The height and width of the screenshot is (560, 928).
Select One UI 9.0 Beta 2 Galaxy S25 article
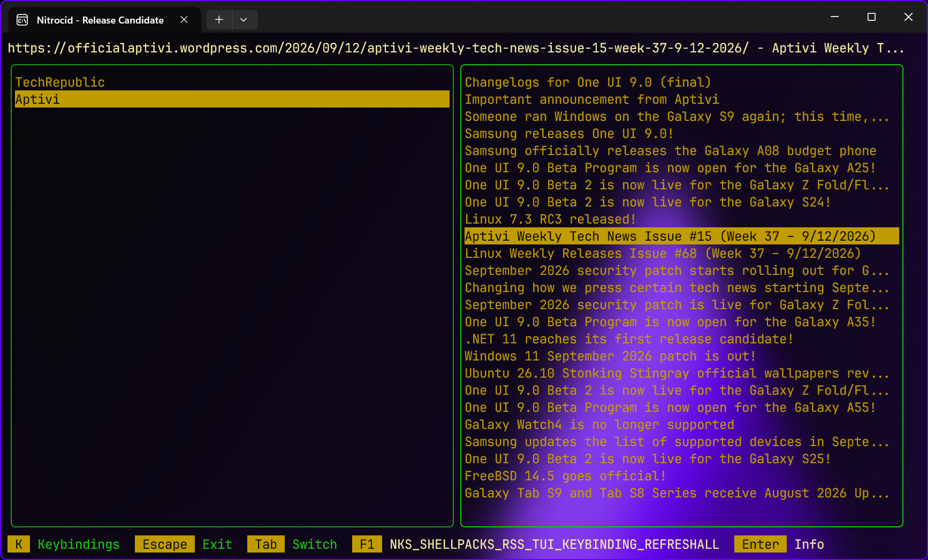682,459
